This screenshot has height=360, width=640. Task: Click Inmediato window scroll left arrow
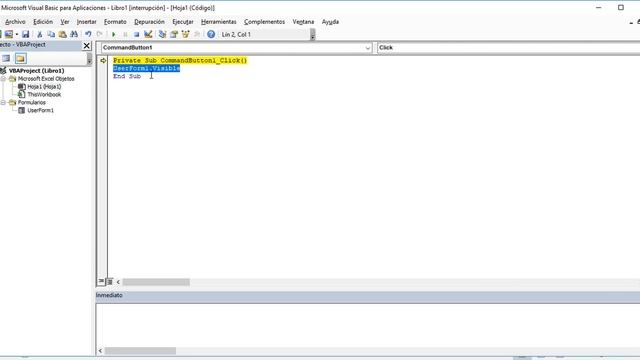tap(100, 351)
